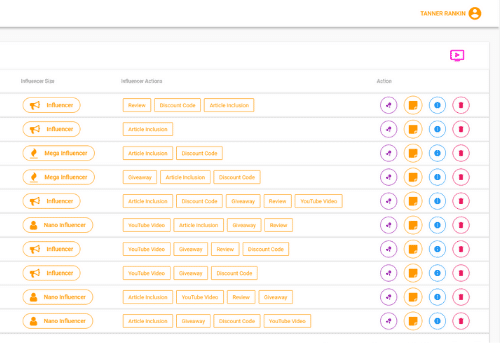The image size is (500, 361).
Task: Open the Tanner Rankin account avatar icon
Action: coord(475,13)
